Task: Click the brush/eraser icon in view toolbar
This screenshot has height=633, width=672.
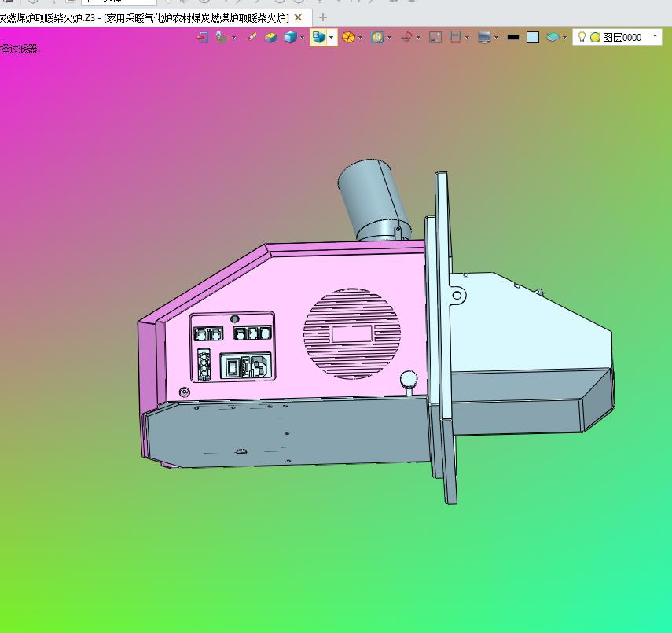Action: [252, 38]
